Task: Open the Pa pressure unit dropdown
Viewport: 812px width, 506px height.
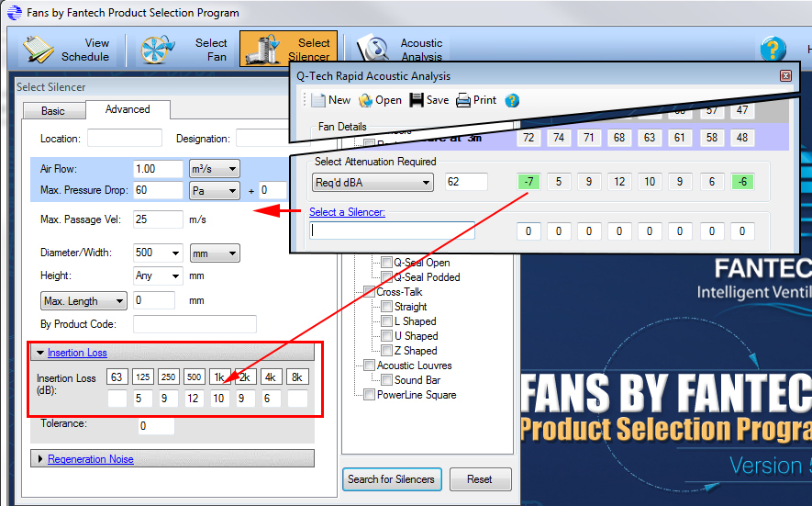Action: coord(214,191)
